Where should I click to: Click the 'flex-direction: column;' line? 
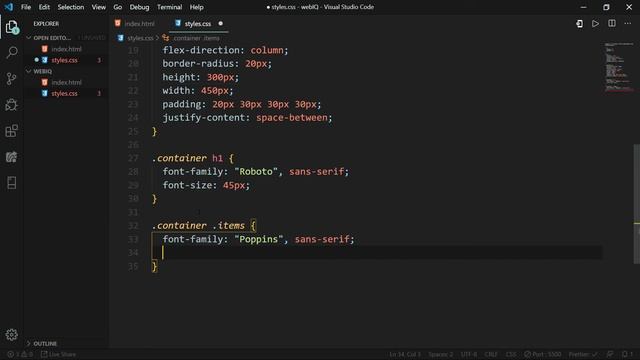[225, 50]
